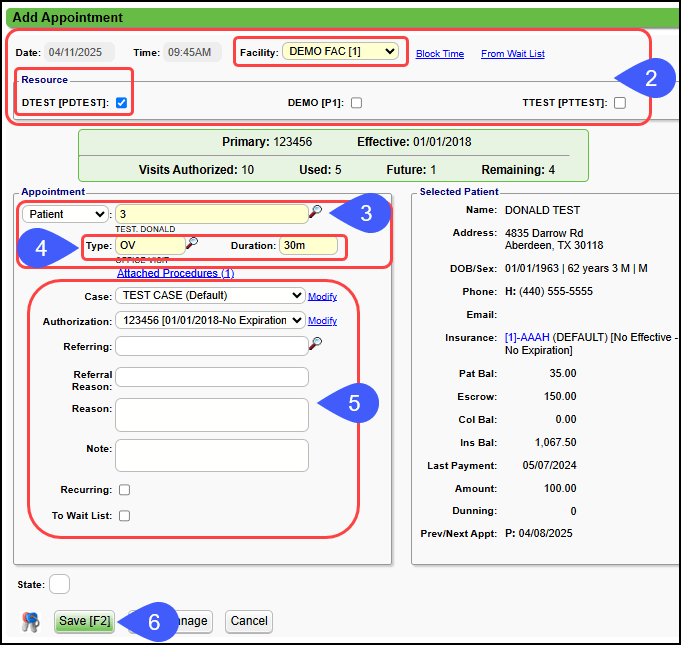Image resolution: width=681 pixels, height=645 pixels.
Task: Click the patient search magnifier icon
Action: [316, 212]
